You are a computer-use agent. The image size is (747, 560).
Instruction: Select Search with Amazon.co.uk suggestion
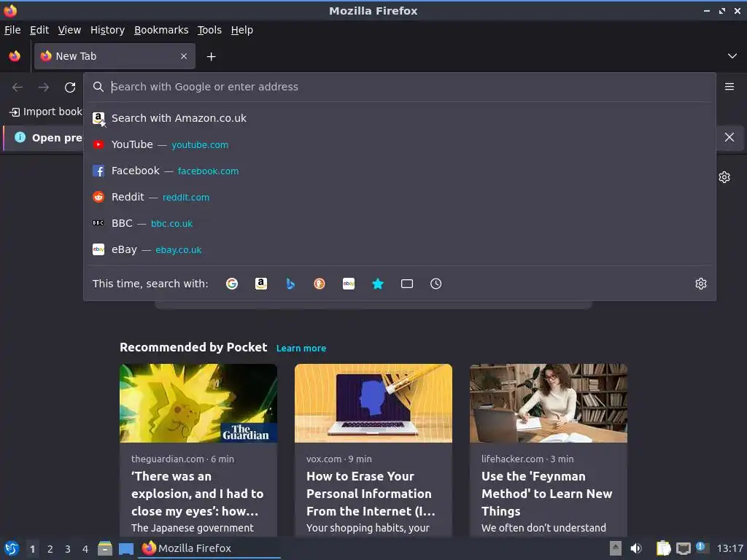[399, 118]
